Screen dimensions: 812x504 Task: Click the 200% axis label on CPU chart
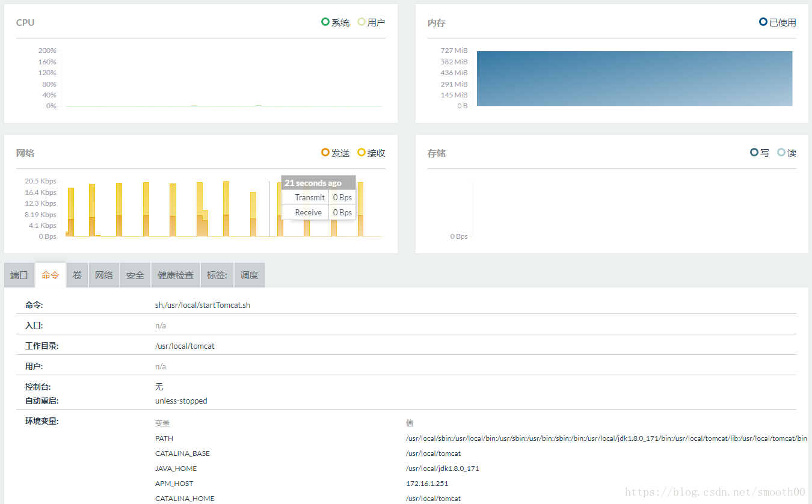pyautogui.click(x=47, y=51)
